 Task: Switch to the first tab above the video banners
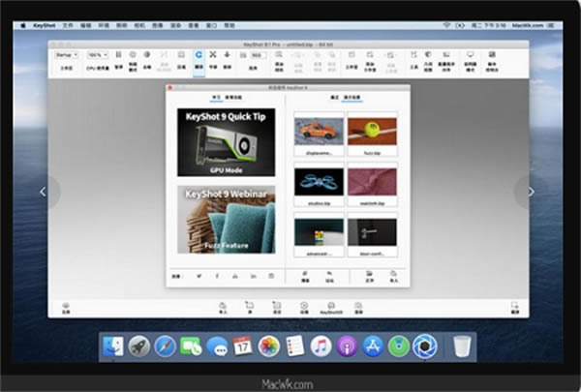click(x=216, y=98)
